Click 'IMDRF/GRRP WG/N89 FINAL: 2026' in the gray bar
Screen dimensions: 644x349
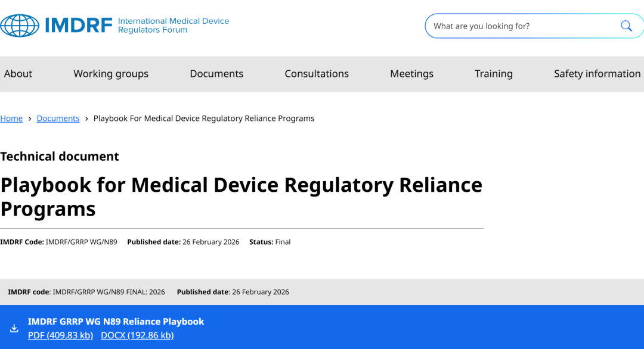click(x=109, y=292)
